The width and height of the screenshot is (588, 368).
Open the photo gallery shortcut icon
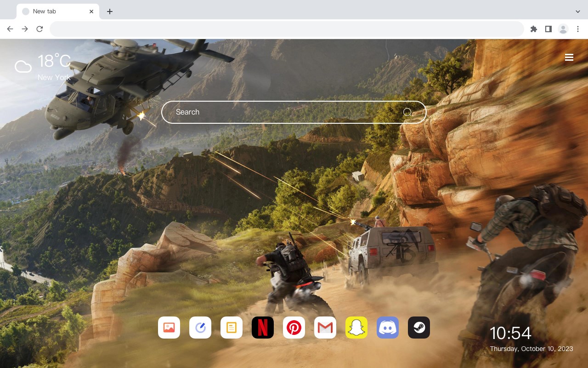click(169, 328)
